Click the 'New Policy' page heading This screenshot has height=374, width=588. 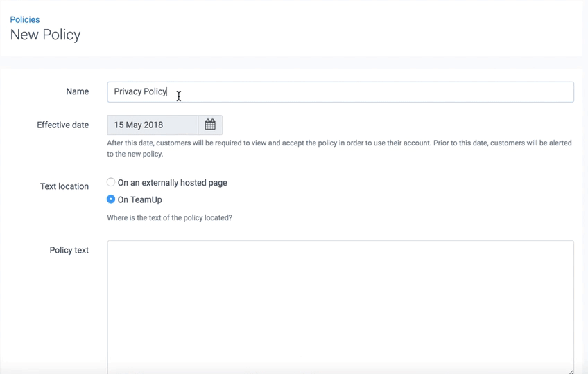pos(46,35)
